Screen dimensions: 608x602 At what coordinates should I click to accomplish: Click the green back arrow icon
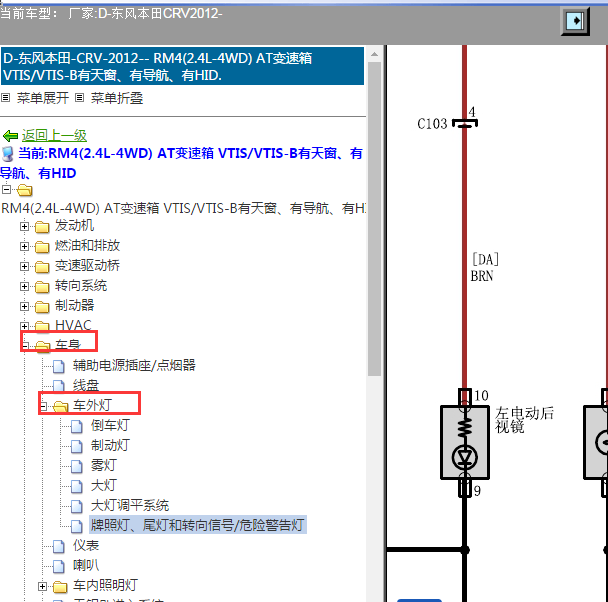click(x=10, y=136)
